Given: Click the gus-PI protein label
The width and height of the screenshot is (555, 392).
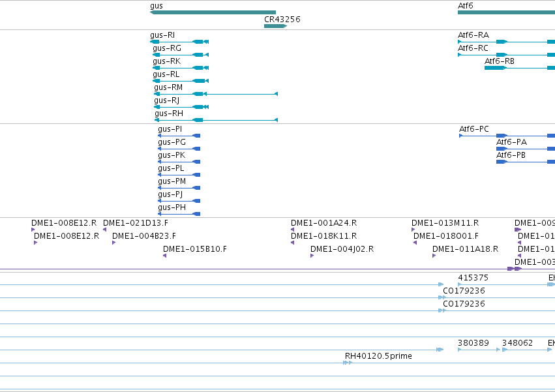Looking at the screenshot, I should (x=170, y=129).
